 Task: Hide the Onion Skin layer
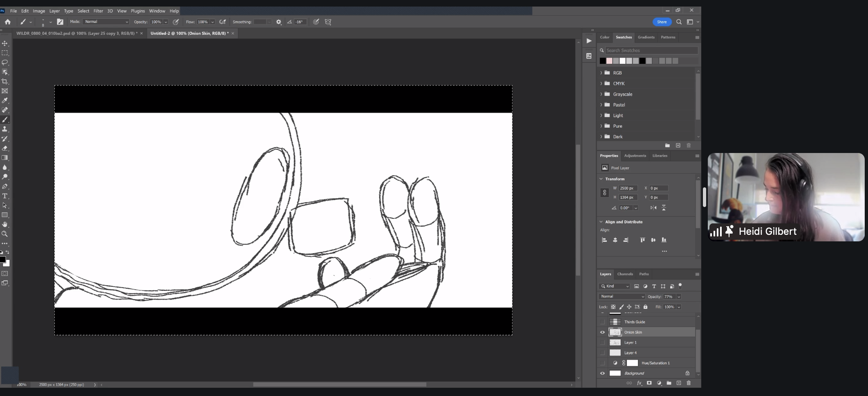(602, 332)
